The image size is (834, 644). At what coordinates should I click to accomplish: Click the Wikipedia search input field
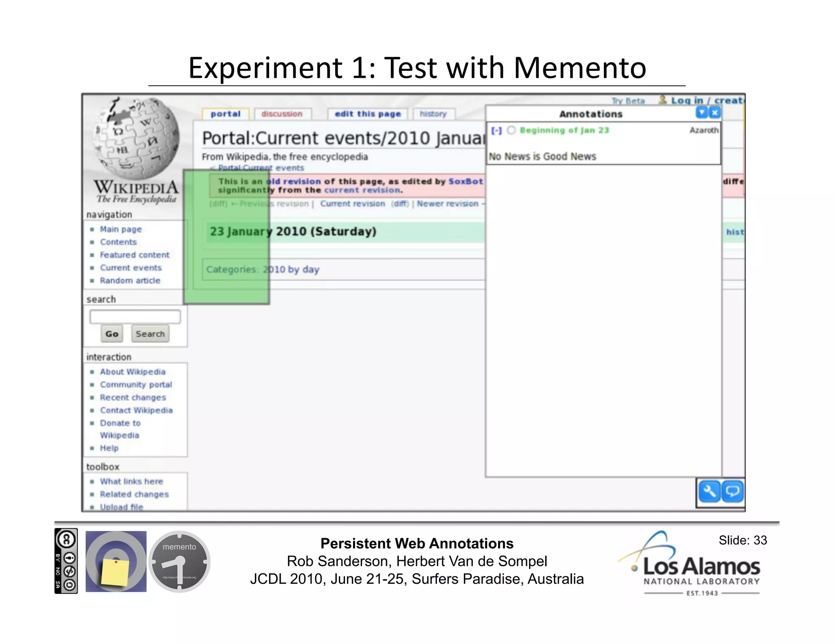pos(135,317)
